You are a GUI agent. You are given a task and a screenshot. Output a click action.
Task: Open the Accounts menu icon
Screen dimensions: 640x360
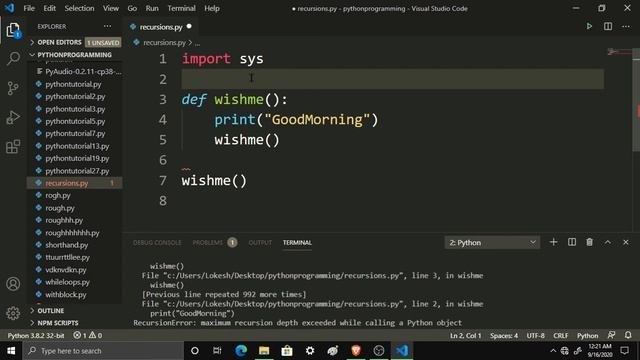(x=13, y=284)
